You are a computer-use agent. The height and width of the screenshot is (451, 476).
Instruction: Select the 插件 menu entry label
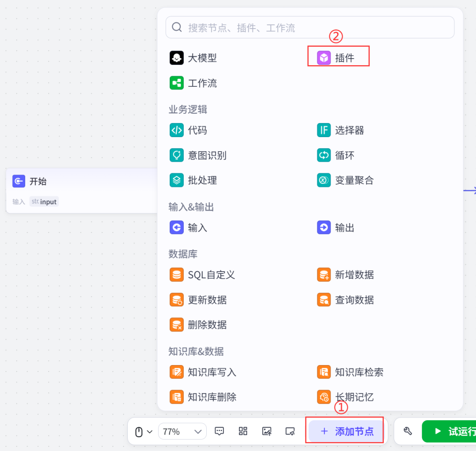(x=345, y=58)
